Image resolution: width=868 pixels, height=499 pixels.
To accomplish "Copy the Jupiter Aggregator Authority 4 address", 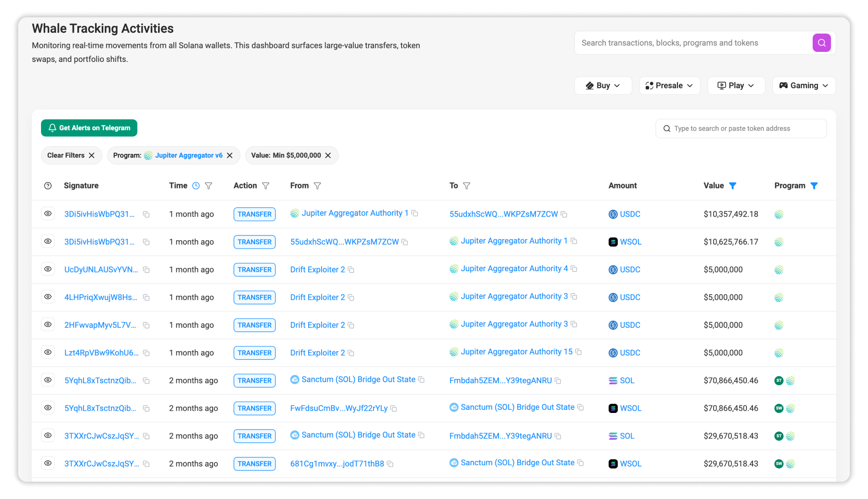I will (574, 269).
